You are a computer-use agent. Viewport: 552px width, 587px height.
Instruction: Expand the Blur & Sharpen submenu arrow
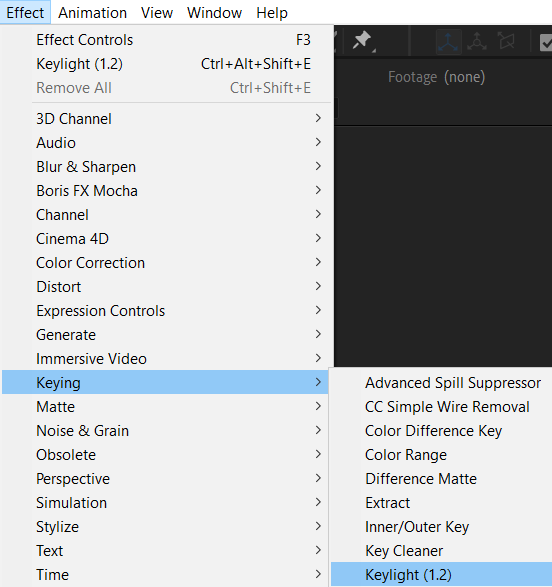pyautogui.click(x=318, y=166)
